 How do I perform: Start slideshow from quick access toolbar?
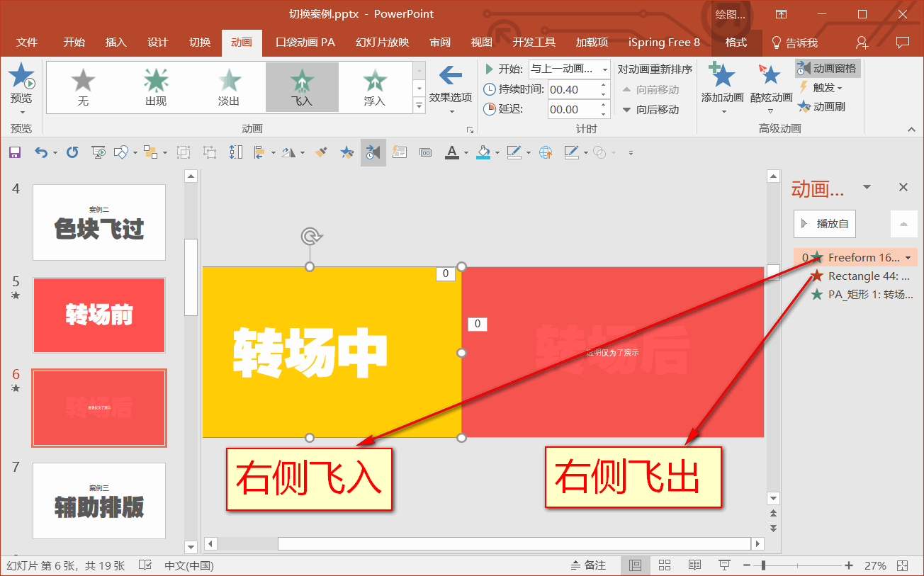98,152
